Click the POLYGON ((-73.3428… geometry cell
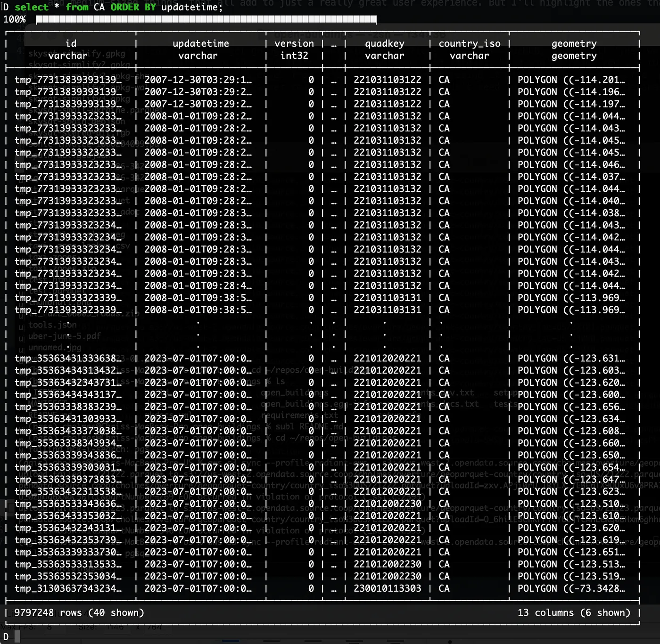This screenshot has width=660, height=644. pos(571,588)
